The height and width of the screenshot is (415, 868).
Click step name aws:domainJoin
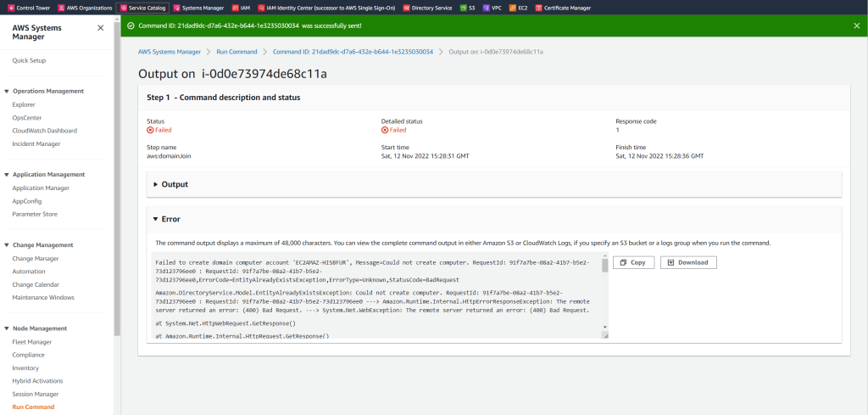tap(169, 156)
